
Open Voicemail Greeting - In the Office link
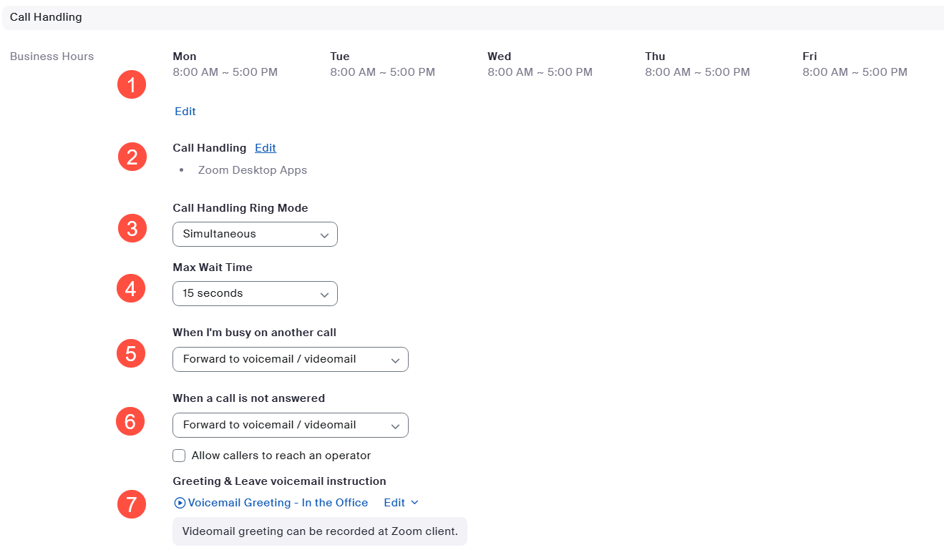coord(278,503)
